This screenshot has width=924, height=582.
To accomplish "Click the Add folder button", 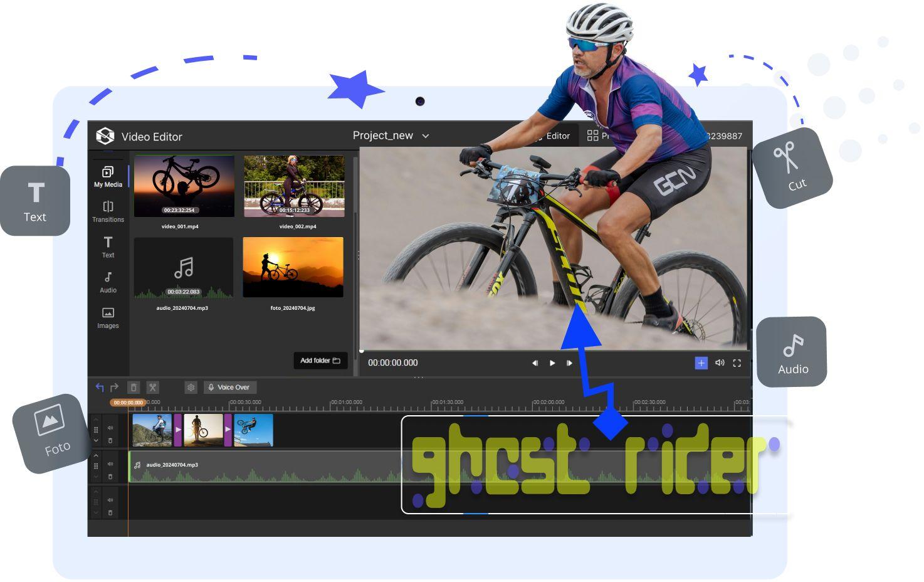I will [320, 361].
